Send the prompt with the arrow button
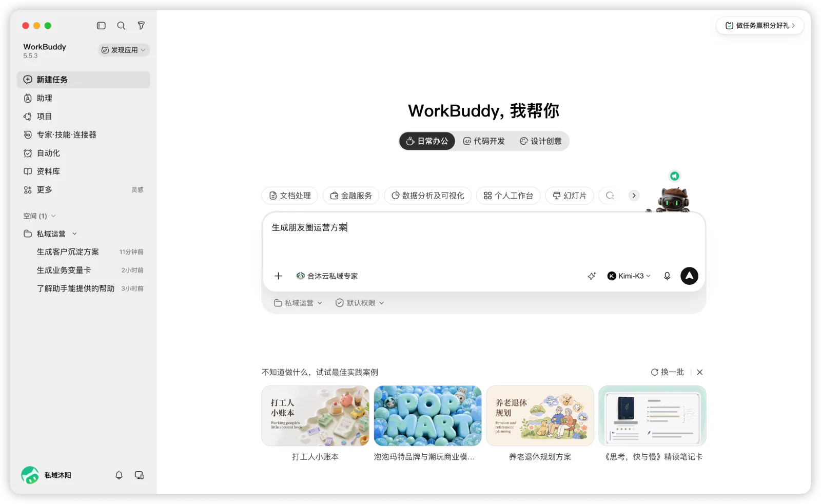 tap(689, 276)
